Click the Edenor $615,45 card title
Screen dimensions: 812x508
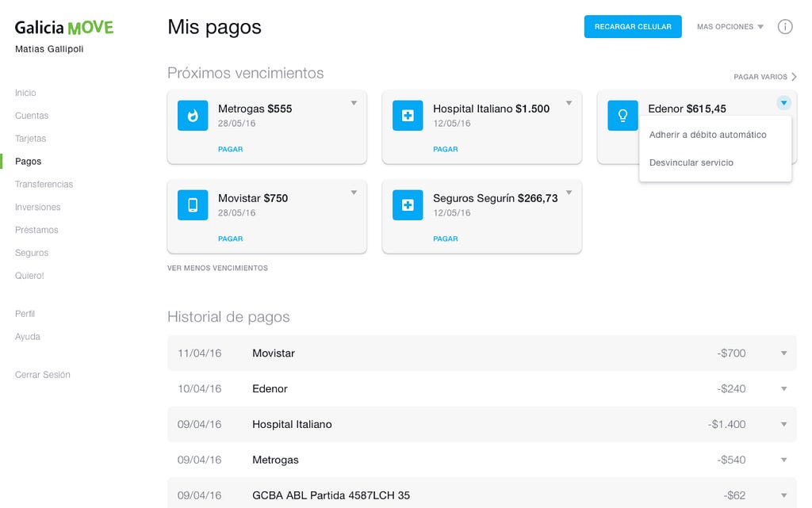(x=687, y=109)
